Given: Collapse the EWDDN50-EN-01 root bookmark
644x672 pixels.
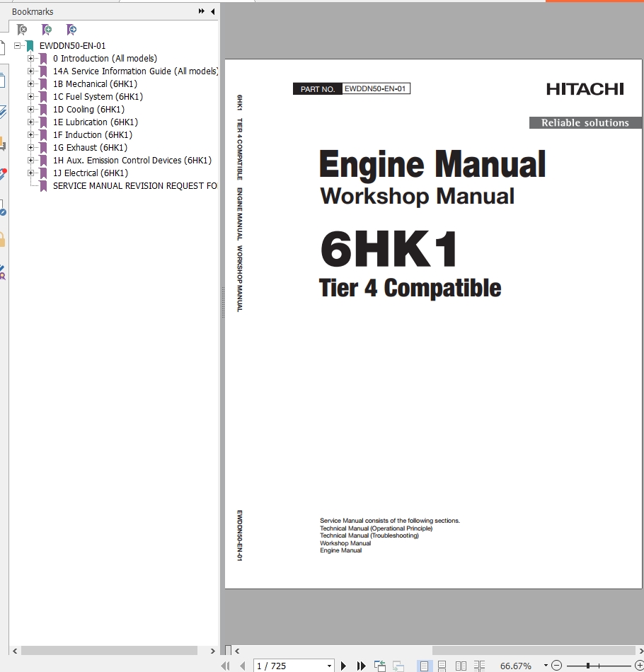Looking at the screenshot, I should coord(18,45).
